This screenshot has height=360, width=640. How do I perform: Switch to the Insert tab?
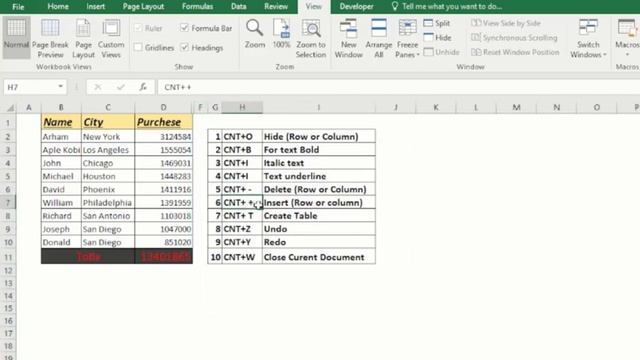[96, 7]
